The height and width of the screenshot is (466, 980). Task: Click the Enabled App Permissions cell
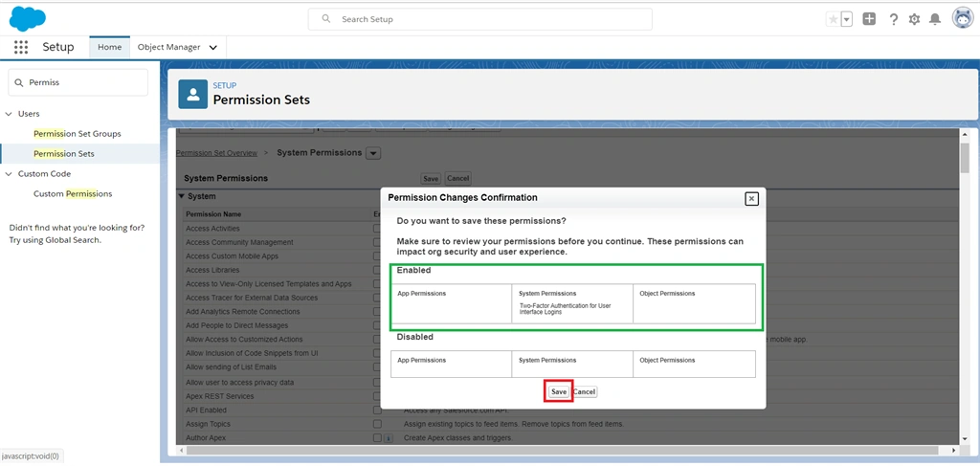[x=452, y=303]
